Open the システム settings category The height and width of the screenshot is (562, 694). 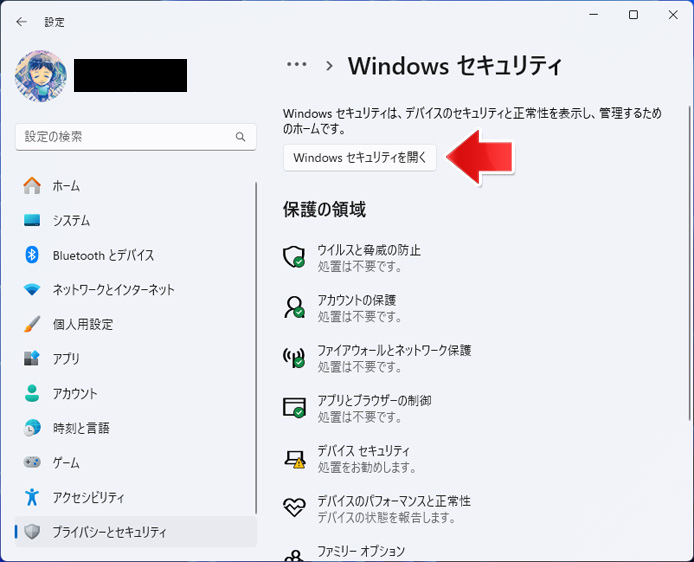tap(71, 220)
